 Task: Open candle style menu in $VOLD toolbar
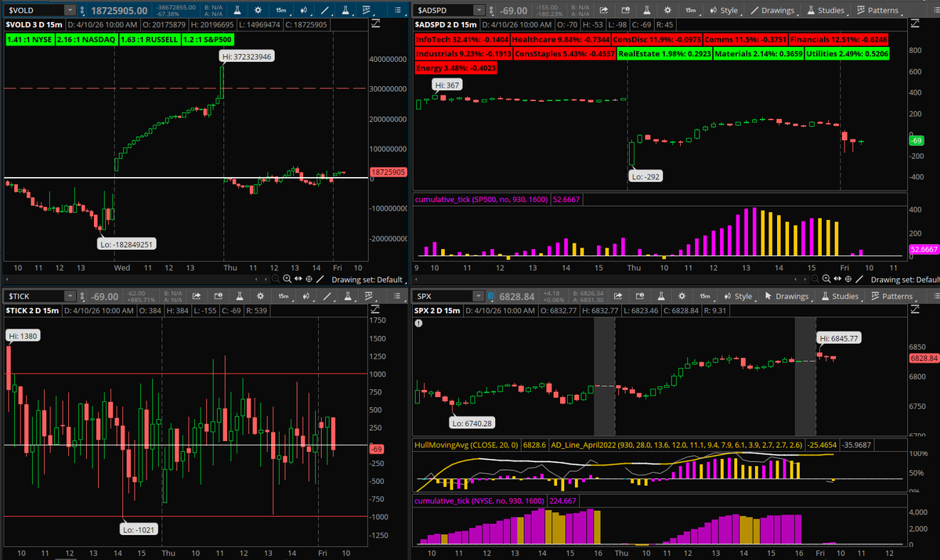tap(304, 10)
